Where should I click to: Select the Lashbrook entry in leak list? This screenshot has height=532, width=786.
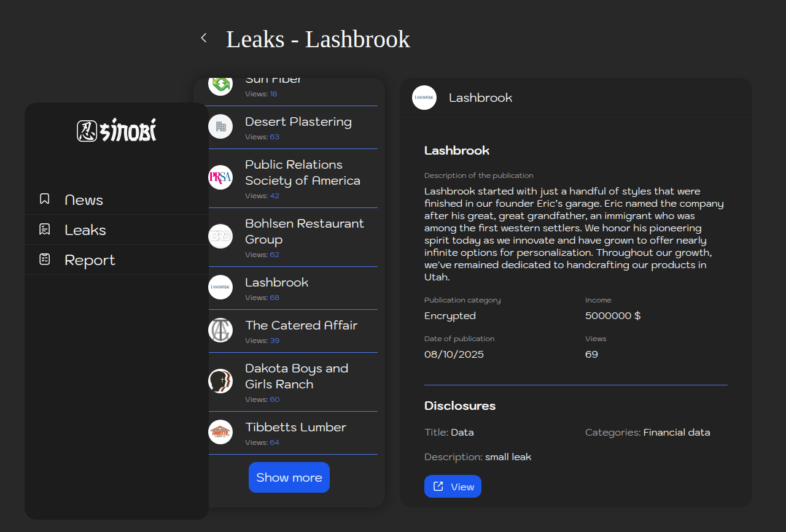277,283
